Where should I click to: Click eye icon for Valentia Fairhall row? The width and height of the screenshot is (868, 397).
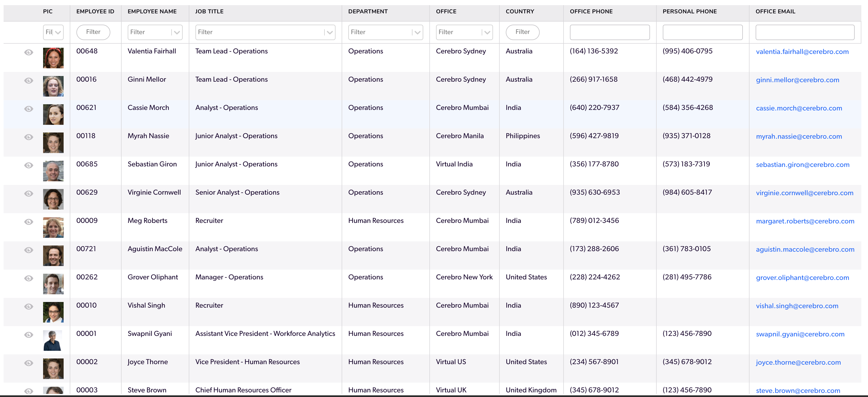tap(29, 52)
